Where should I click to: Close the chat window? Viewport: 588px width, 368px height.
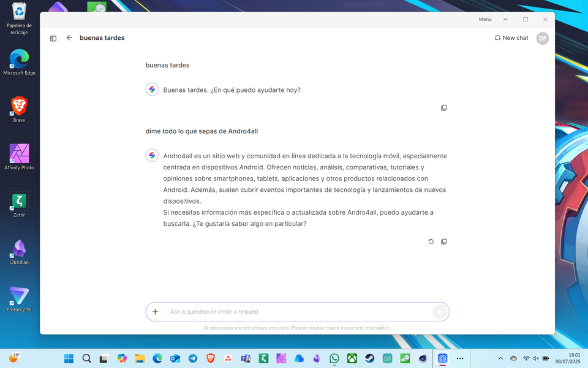tap(545, 19)
